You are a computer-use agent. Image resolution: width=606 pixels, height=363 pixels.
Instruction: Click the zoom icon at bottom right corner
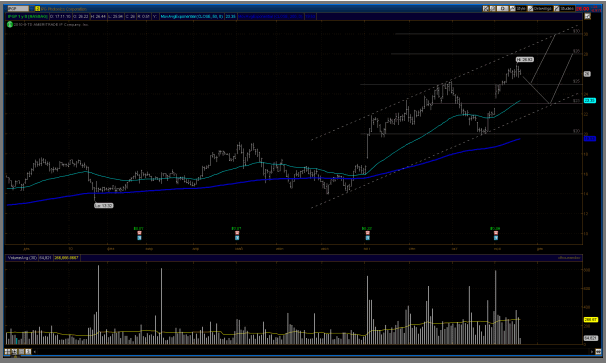[x=598, y=351]
